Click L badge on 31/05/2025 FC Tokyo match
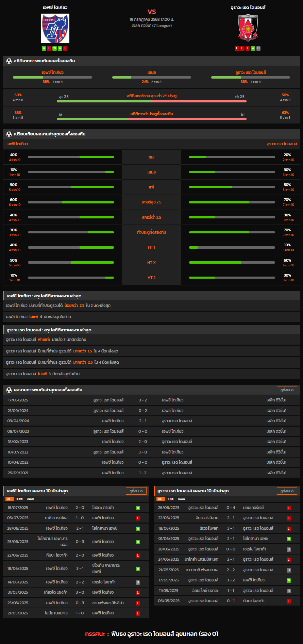The image size is (303, 644). click(x=138, y=593)
